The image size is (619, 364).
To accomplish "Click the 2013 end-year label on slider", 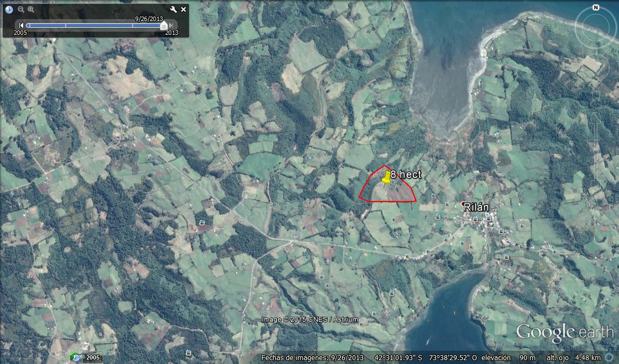I will [x=172, y=33].
